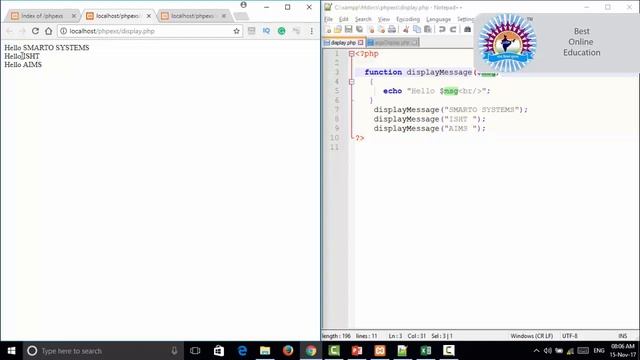
Task: Print the document from Notepad++ toolbar
Action: (x=392, y=29)
